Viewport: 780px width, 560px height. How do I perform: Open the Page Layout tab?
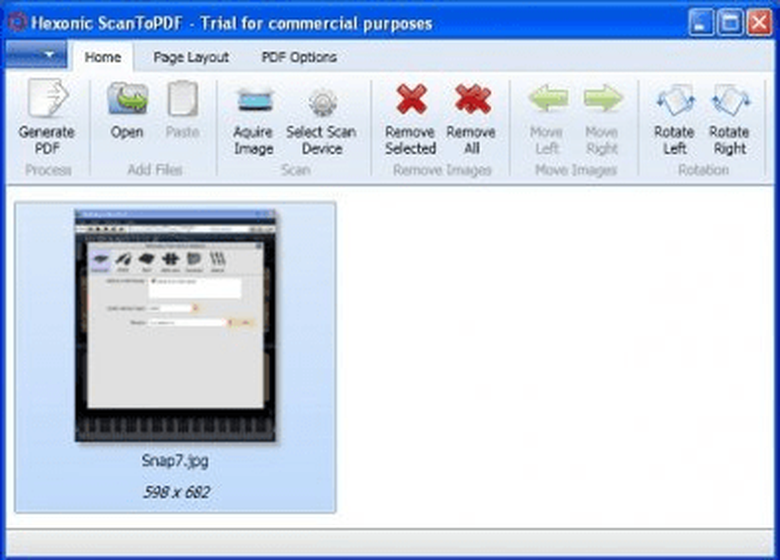tap(191, 57)
